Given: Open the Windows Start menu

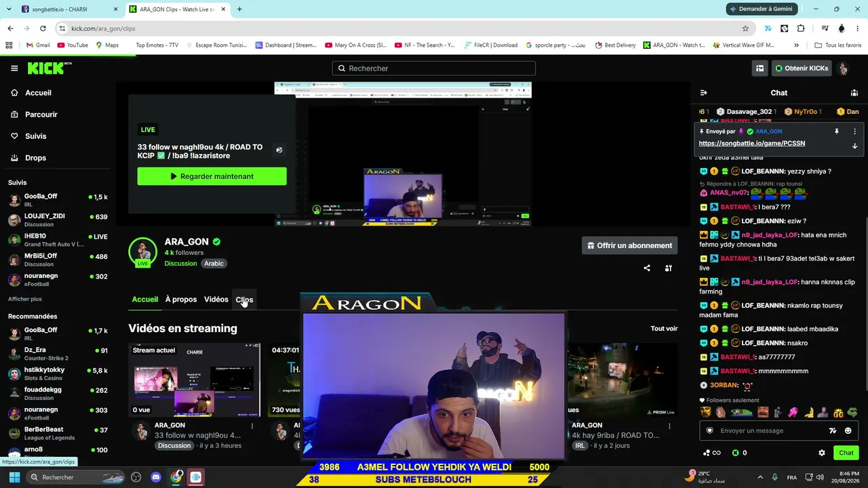Looking at the screenshot, I should click(x=14, y=477).
